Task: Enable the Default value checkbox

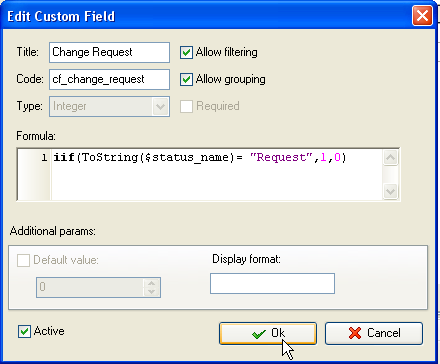Action: [x=23, y=260]
